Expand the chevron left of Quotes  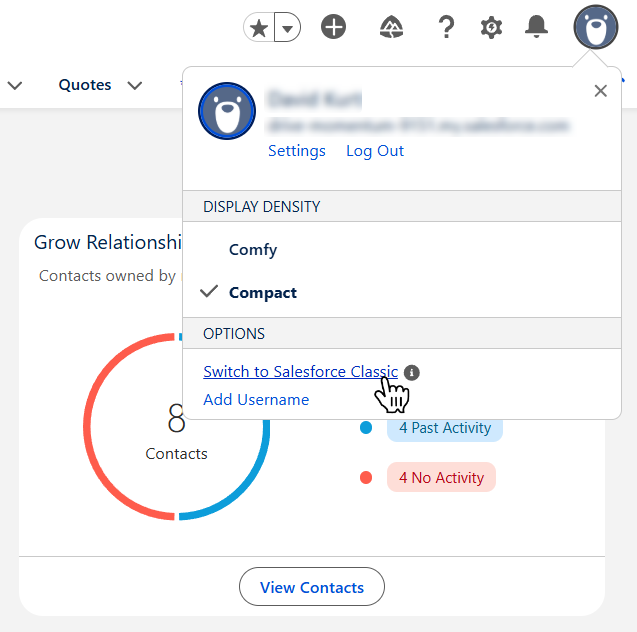point(15,85)
